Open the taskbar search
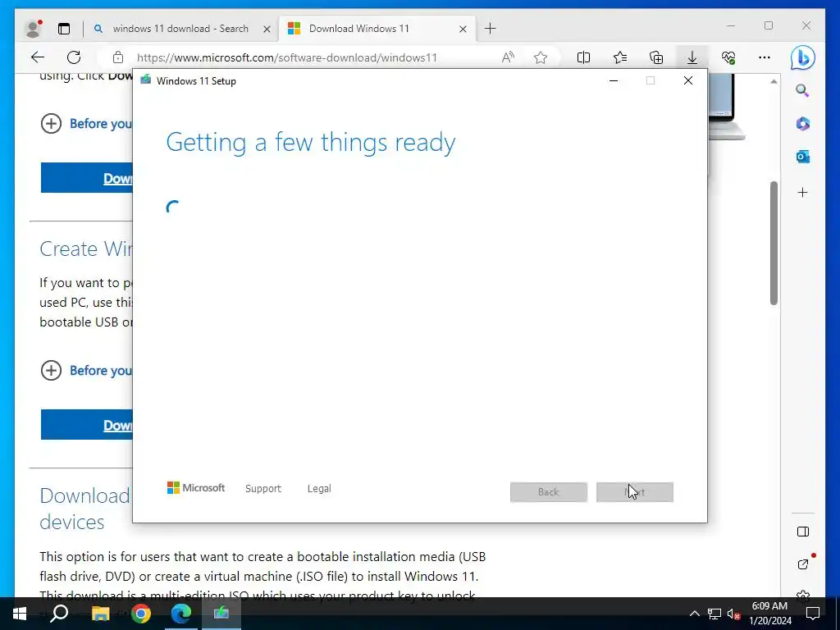Image resolution: width=840 pixels, height=630 pixels. click(59, 614)
